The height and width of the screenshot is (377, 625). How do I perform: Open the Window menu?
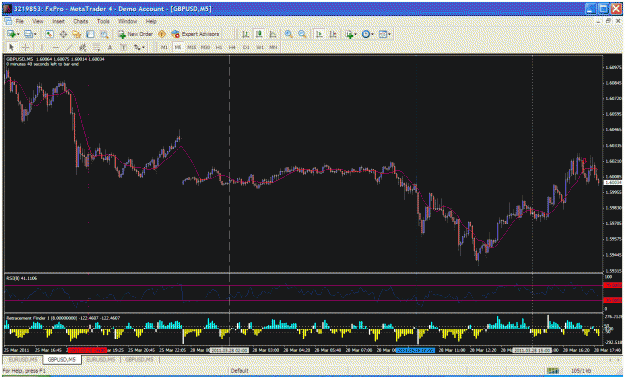click(128, 21)
